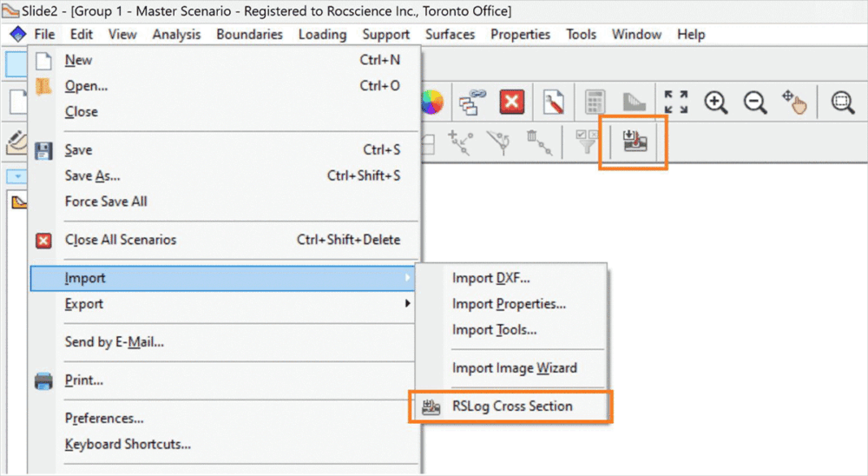Click the Zoom All extents icon
Image resolution: width=868 pixels, height=476 pixels.
[675, 102]
